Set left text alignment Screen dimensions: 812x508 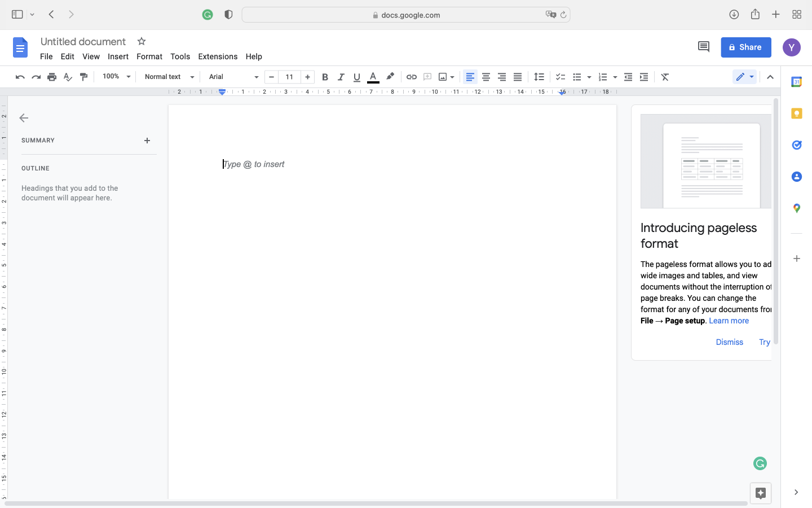pyautogui.click(x=470, y=77)
